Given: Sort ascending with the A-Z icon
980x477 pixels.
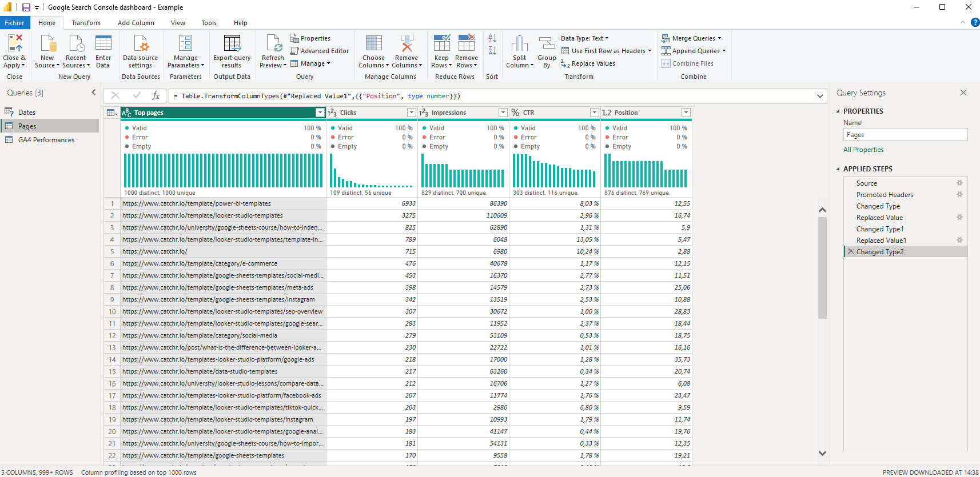Looking at the screenshot, I should pos(492,38).
